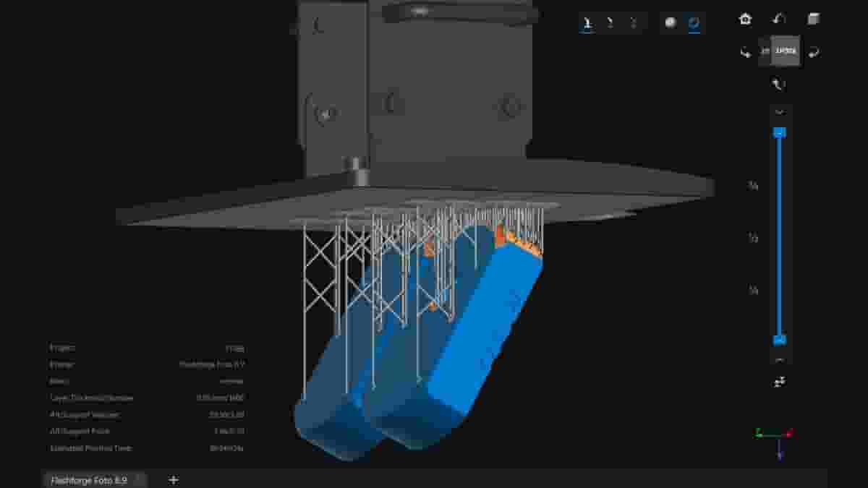868x488 pixels.
Task: Switch to solid sphere render mode
Action: click(x=671, y=22)
